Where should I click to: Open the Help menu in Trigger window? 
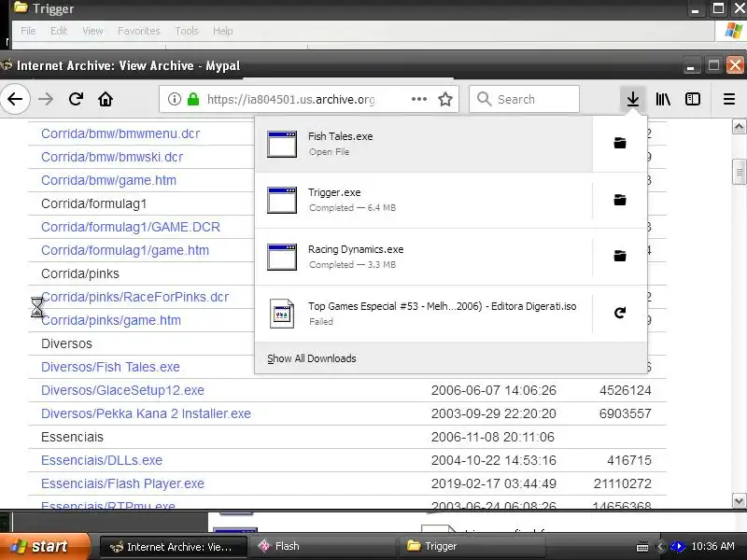222,31
